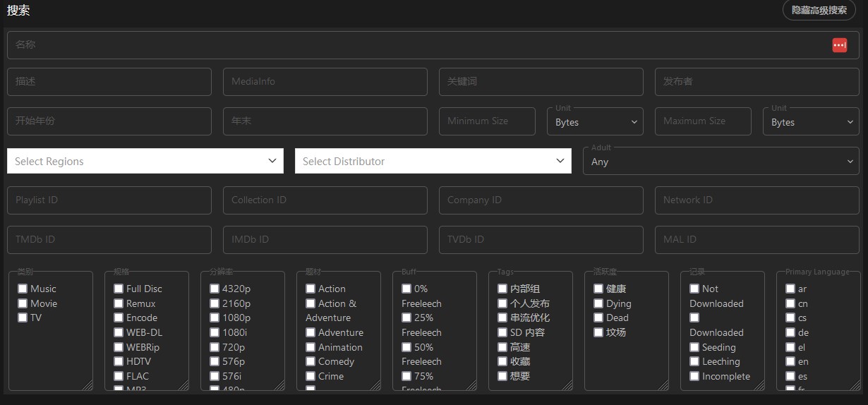Check the Music category checkbox
Viewport: 868px width, 405px height.
tap(23, 289)
